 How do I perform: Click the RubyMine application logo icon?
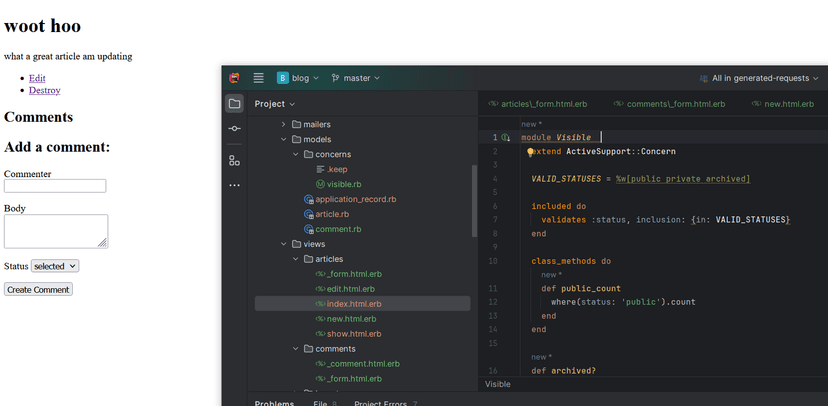234,78
